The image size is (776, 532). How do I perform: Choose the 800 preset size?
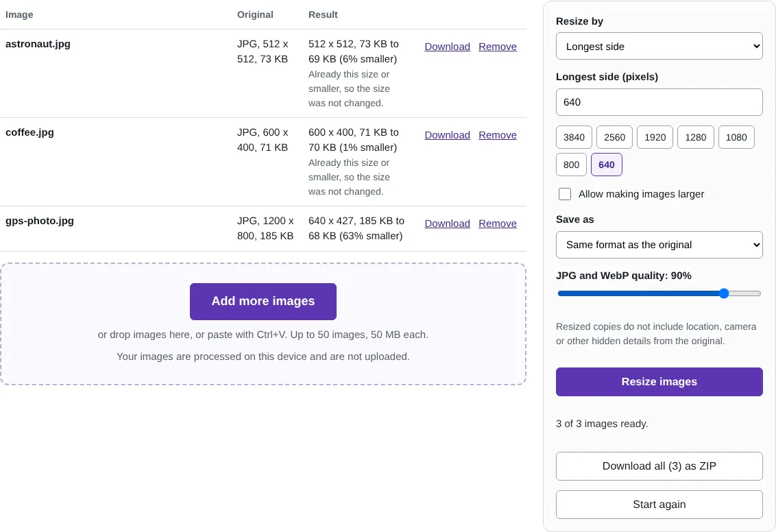[x=571, y=165]
